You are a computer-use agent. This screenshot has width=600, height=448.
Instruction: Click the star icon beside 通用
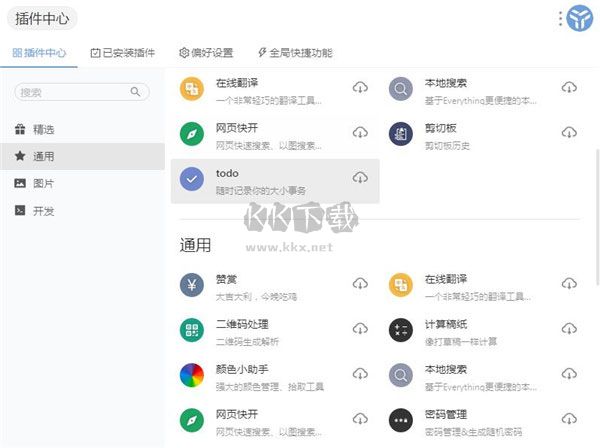coord(20,156)
